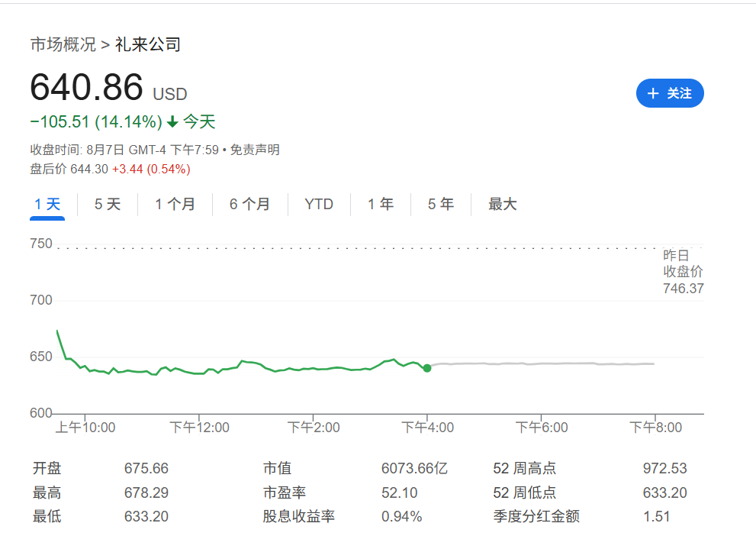Select the 1 天 range tab

click(47, 204)
